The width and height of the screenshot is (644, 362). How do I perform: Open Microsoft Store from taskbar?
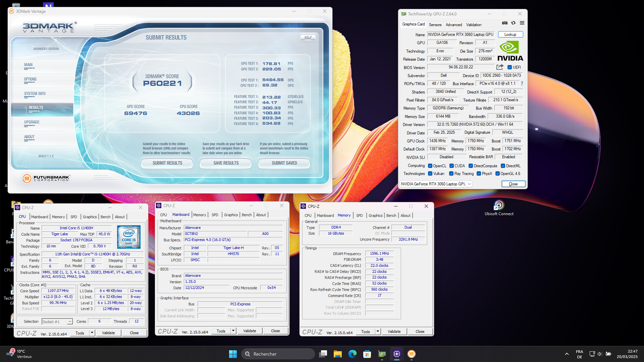coord(367,354)
